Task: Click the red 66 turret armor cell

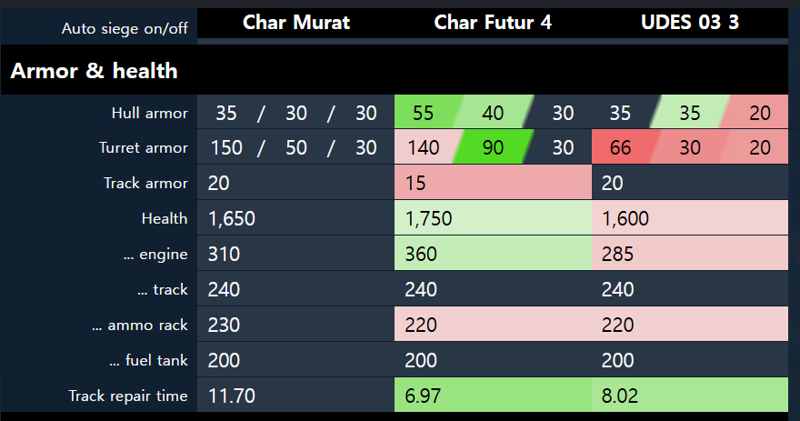Action: pos(620,148)
